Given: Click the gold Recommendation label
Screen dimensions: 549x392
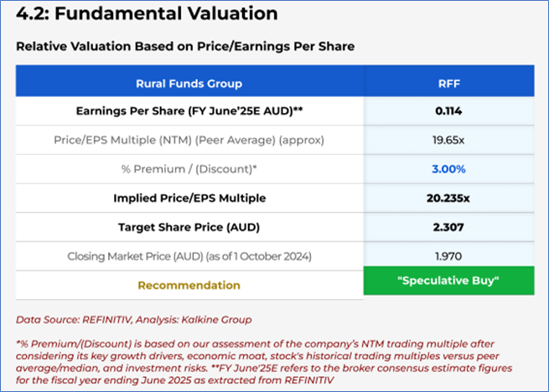Looking at the screenshot, I should click(189, 285).
